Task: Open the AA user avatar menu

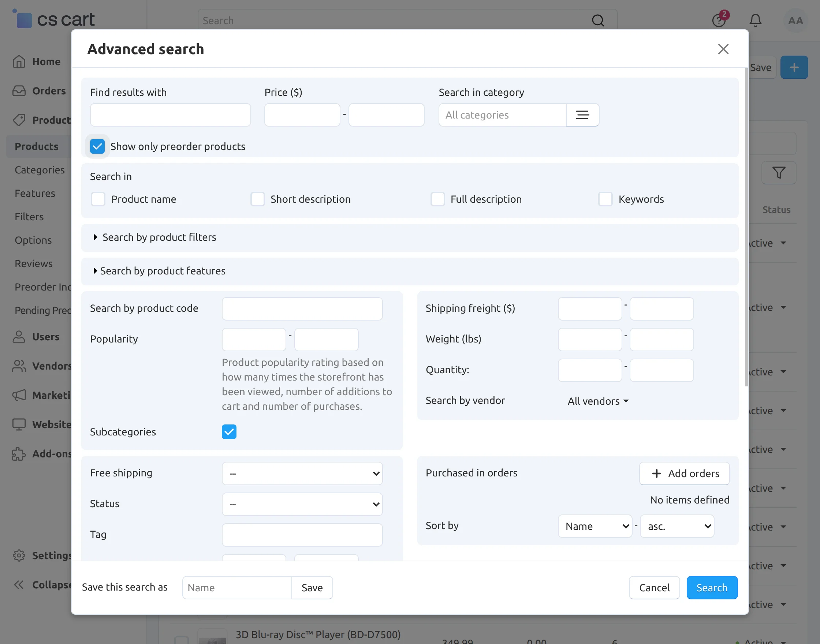Action: point(795,20)
